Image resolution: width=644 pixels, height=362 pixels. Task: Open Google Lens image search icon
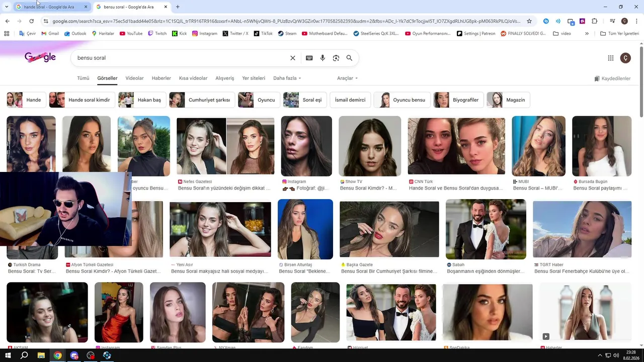click(336, 58)
